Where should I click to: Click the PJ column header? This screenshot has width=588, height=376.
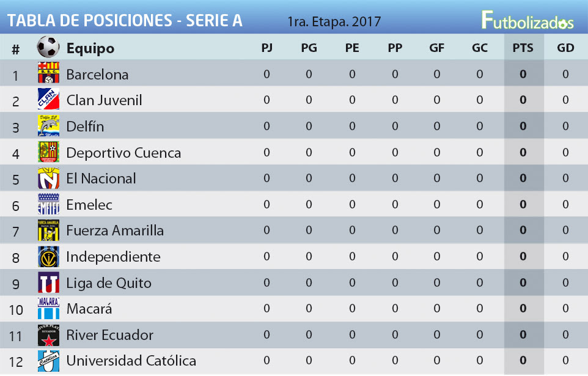(266, 48)
